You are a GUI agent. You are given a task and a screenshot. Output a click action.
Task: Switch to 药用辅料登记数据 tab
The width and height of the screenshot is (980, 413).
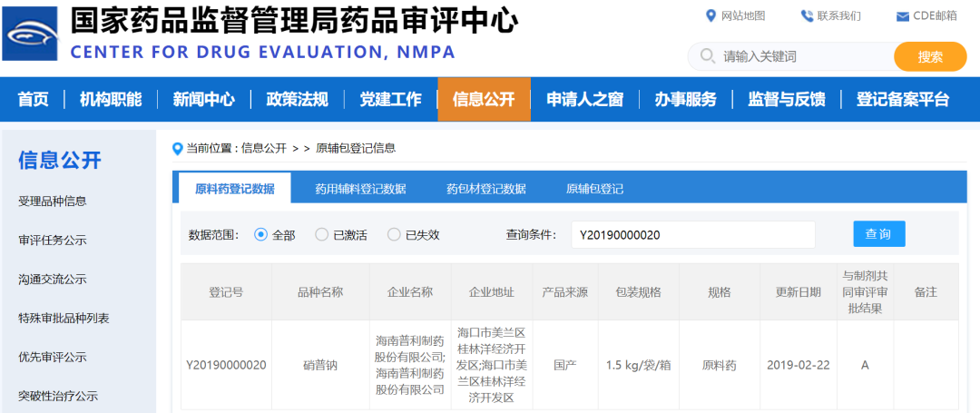pyautogui.click(x=360, y=189)
